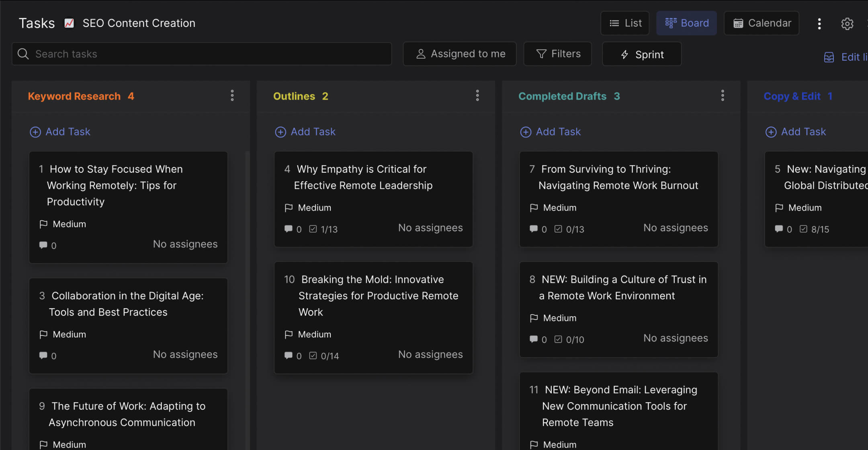Click the Medium priority flag on task 7
Viewport: 868px width, 450px height.
pos(534,208)
